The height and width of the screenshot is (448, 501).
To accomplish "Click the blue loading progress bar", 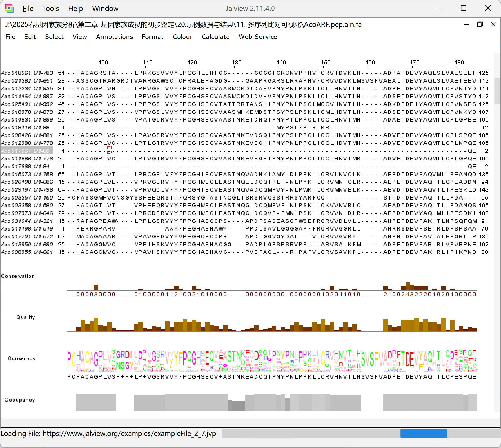I will pyautogui.click(x=423, y=433).
